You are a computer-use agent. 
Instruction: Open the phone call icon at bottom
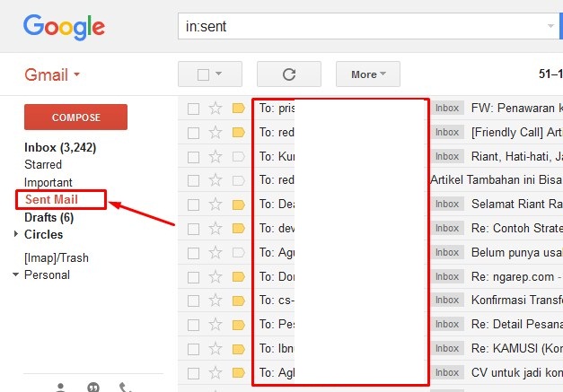[x=126, y=388]
